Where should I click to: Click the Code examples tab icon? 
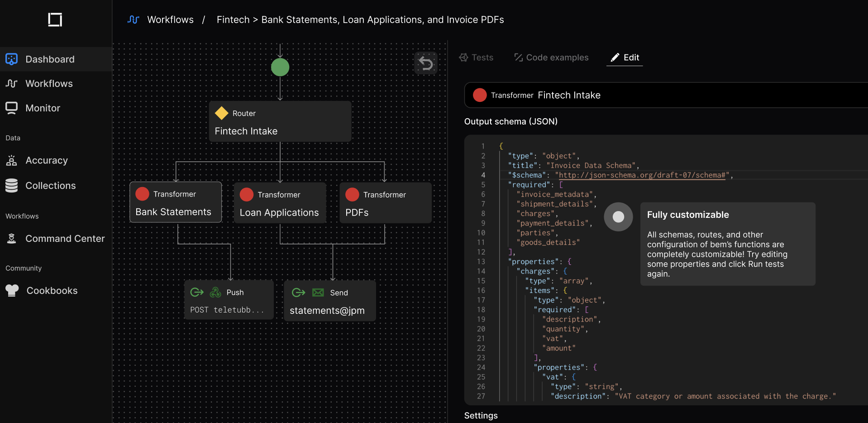[518, 58]
